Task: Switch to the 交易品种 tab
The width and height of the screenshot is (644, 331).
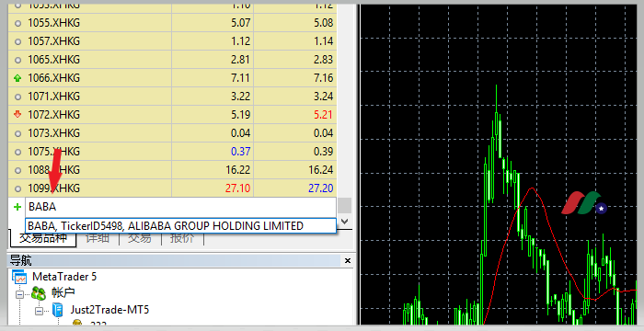Action: point(43,239)
